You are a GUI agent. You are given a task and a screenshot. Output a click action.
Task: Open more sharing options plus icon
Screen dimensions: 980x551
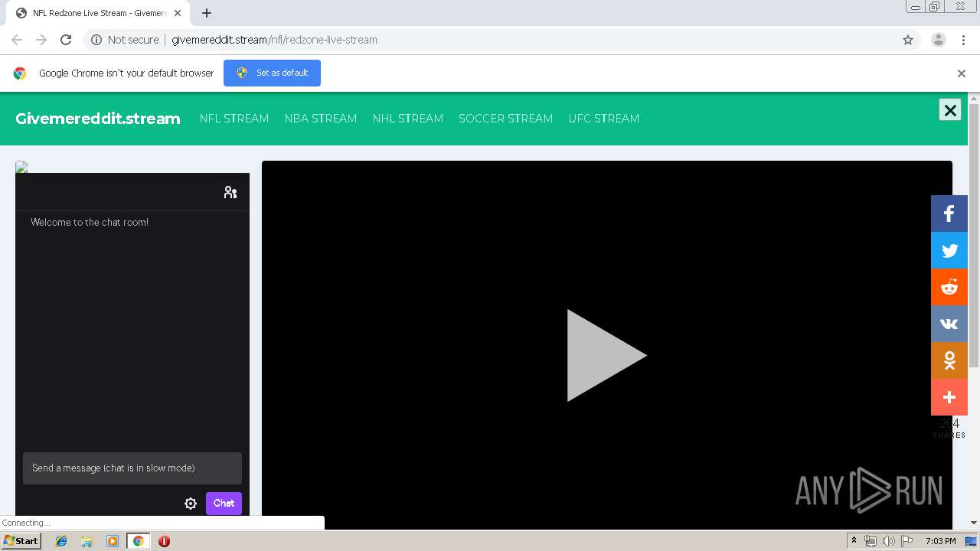[949, 397]
